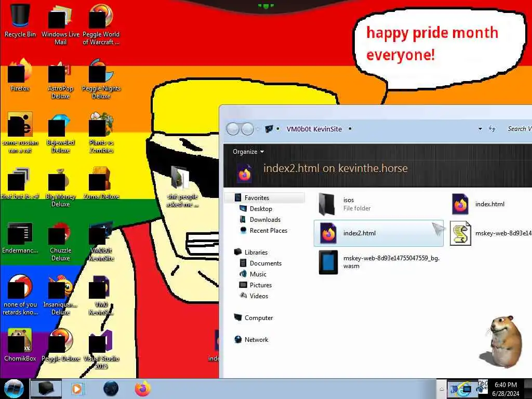This screenshot has width=532, height=399.
Task: Launch Peggle Deluxe desktop icon
Action: (x=60, y=345)
